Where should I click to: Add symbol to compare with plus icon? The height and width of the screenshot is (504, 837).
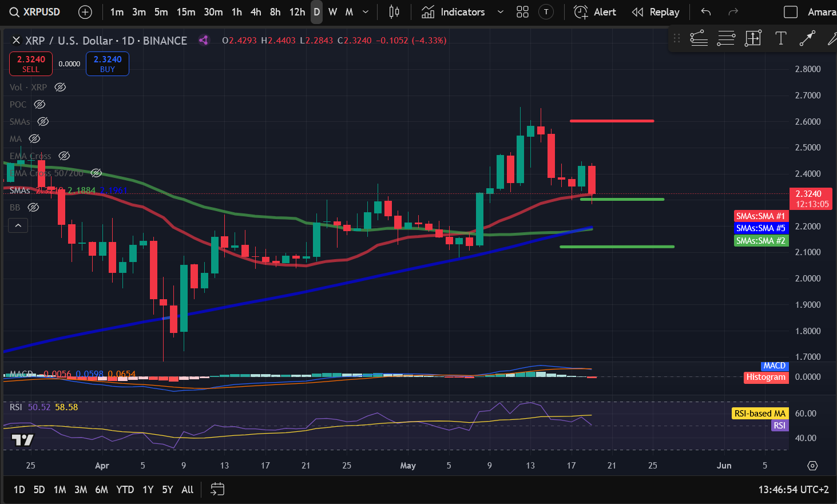tap(85, 12)
